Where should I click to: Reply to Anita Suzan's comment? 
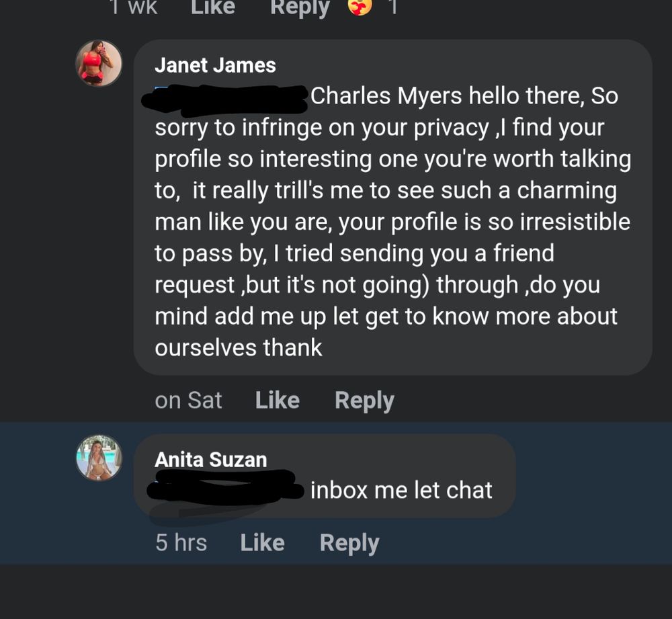tap(349, 544)
